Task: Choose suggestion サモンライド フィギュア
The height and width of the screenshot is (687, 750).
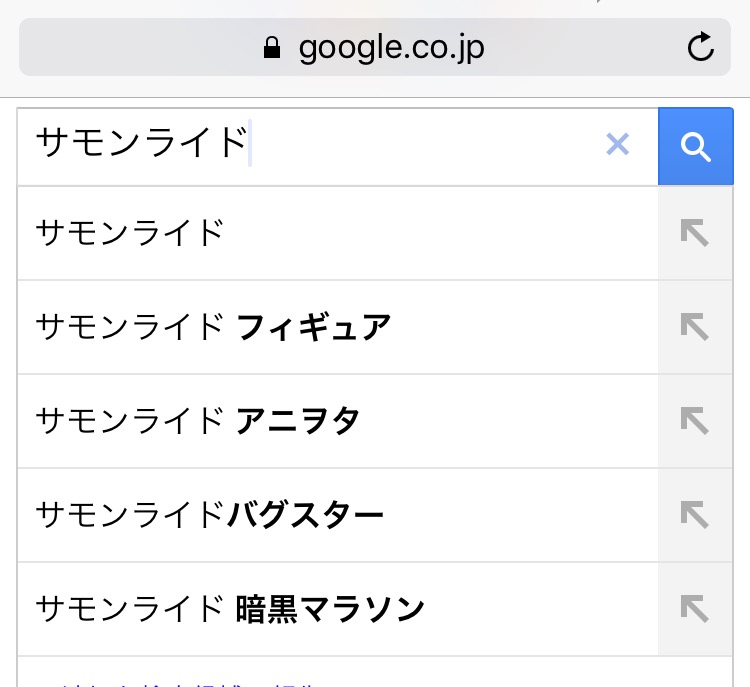Action: (x=213, y=327)
